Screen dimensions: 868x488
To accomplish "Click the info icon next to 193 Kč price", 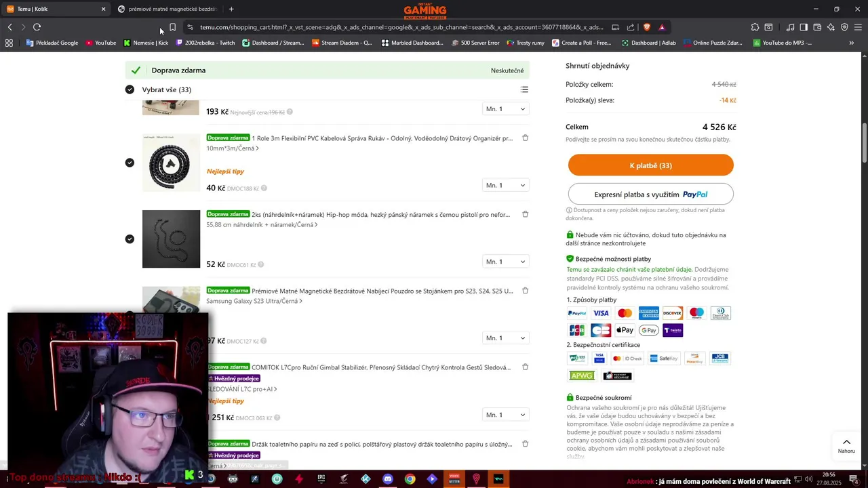I will tap(290, 112).
